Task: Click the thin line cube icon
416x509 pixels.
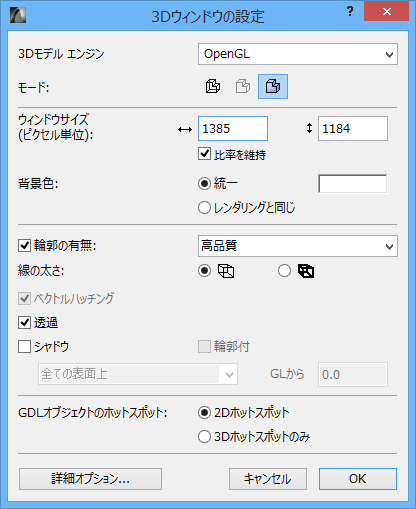Action: [x=226, y=271]
